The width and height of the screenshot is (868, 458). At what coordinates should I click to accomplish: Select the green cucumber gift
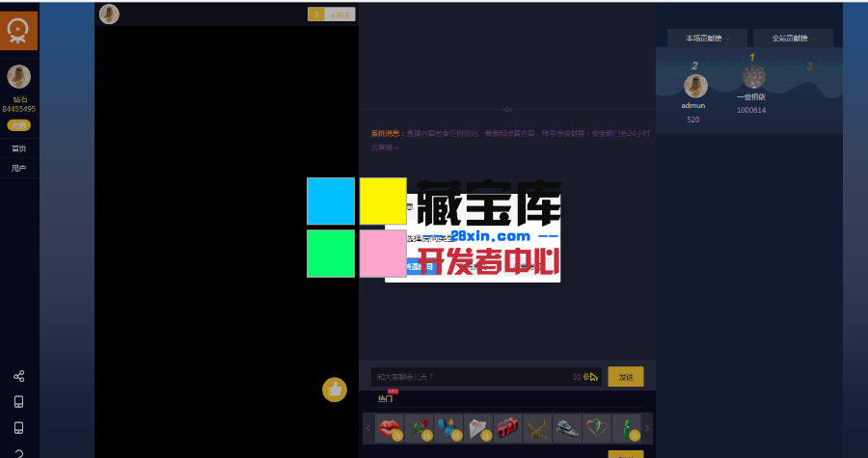pyautogui.click(x=626, y=428)
